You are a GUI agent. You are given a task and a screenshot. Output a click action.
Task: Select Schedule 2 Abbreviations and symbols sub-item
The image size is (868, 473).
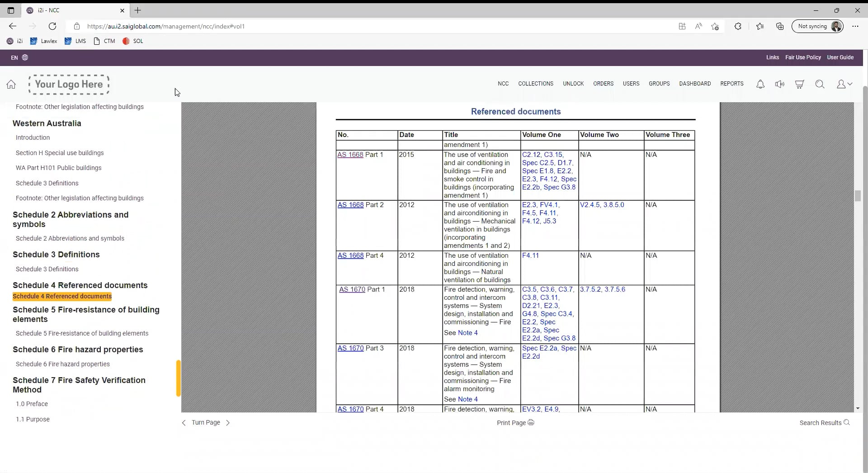[x=70, y=238]
